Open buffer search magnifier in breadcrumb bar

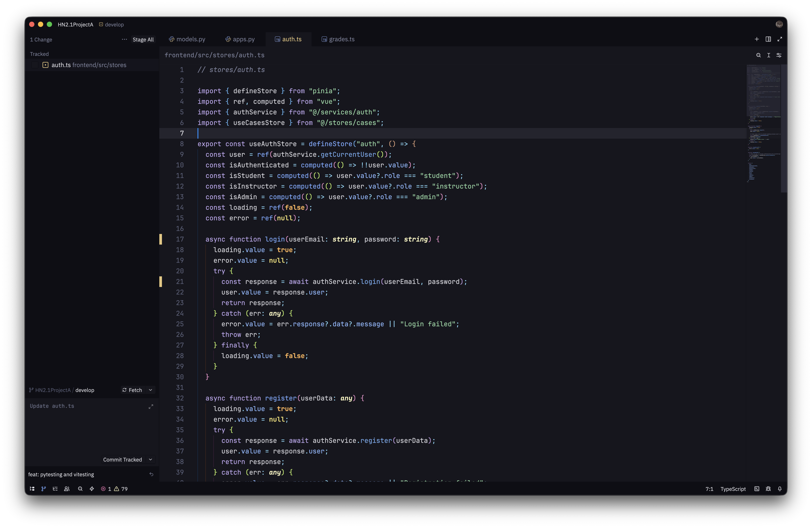pyautogui.click(x=758, y=55)
